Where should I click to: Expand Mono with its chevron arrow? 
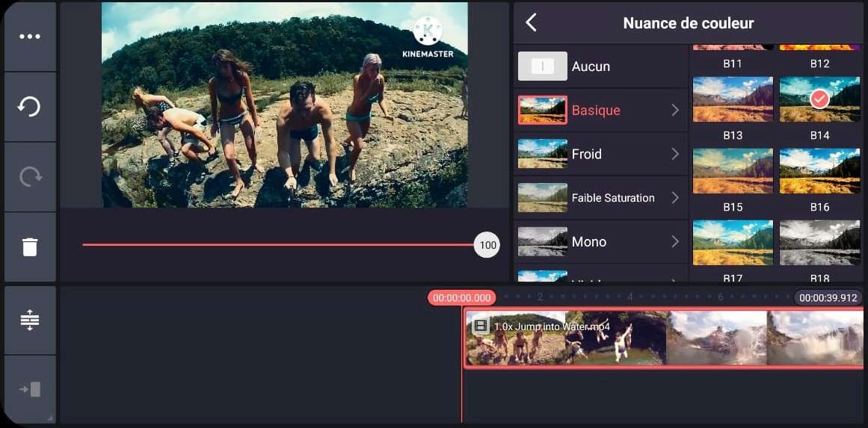pos(675,242)
